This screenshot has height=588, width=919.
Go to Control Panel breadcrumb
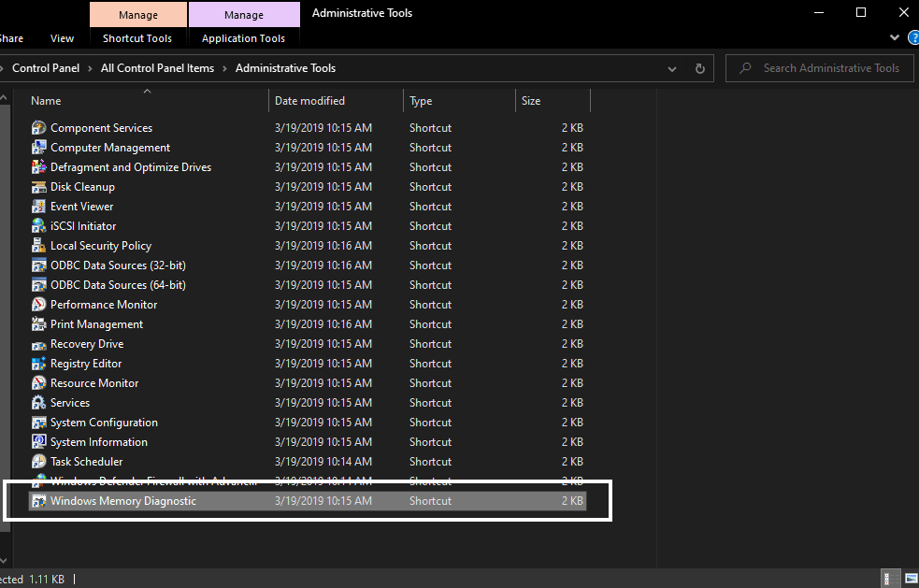(46, 68)
